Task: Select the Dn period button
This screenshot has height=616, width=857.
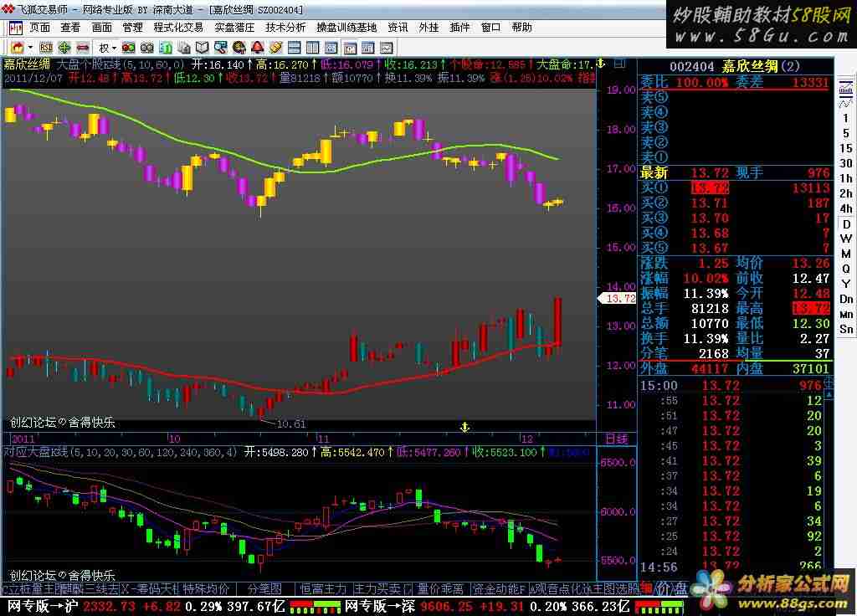Action: click(846, 299)
